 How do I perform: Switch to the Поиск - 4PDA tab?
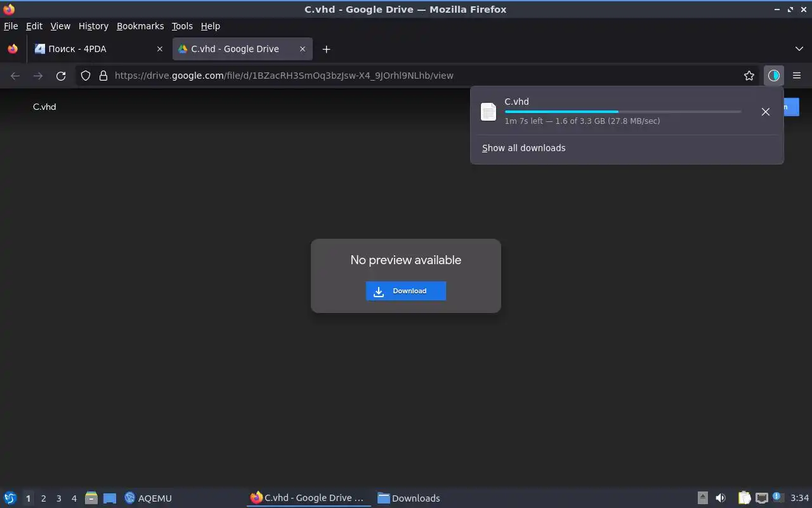(x=99, y=49)
